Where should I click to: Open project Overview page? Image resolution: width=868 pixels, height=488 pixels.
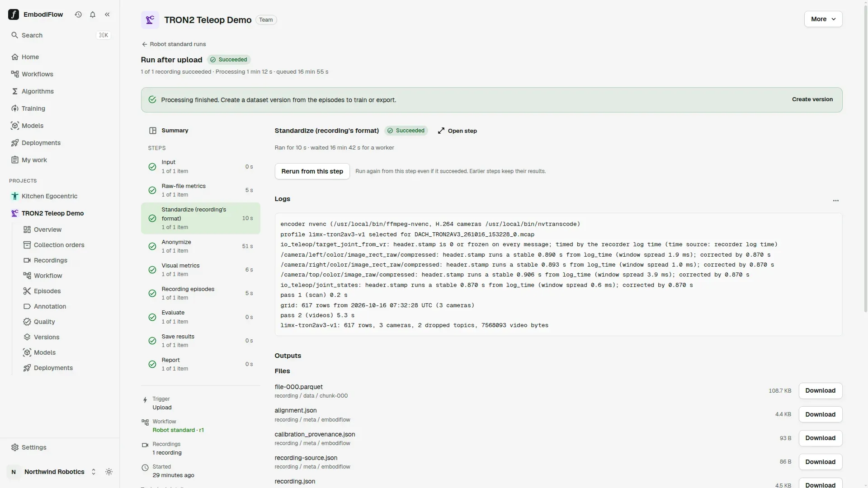tap(66, 230)
